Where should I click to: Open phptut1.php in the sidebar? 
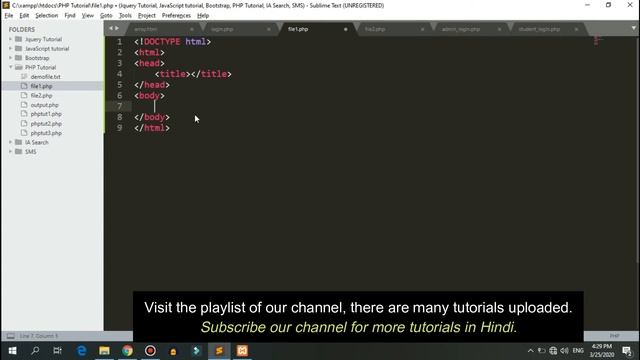[46, 114]
